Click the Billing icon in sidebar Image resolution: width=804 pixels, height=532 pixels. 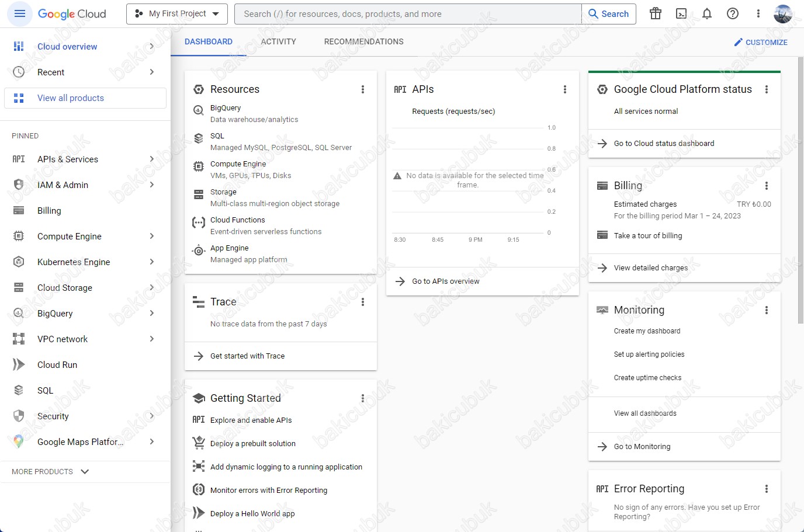[19, 210]
